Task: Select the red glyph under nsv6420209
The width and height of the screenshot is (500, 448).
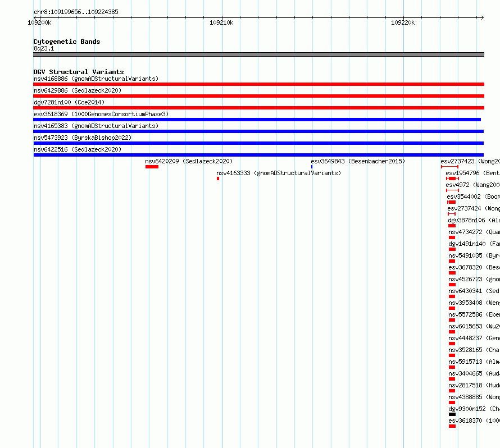Action: point(152,167)
